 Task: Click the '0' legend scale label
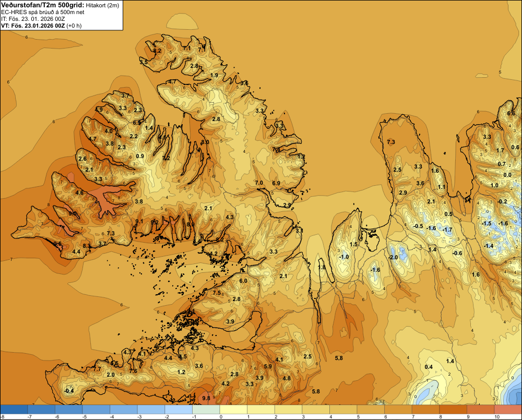click(221, 417)
